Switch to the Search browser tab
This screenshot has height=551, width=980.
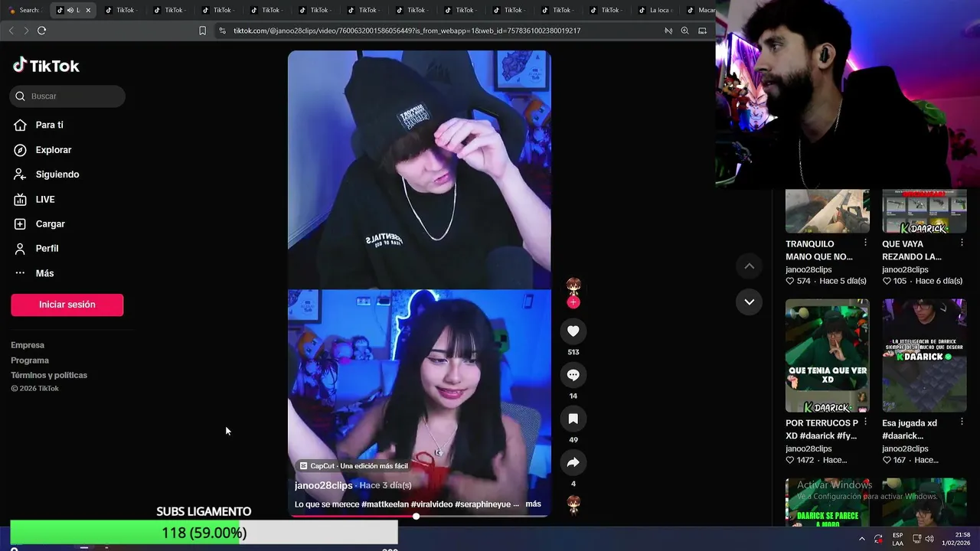tap(24, 10)
